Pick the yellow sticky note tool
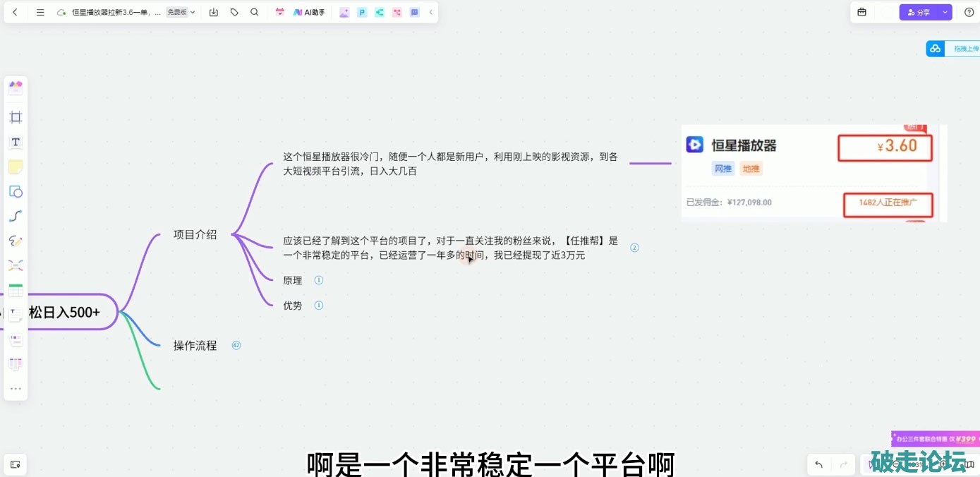Screen dimensions: 980x477 [x=16, y=167]
